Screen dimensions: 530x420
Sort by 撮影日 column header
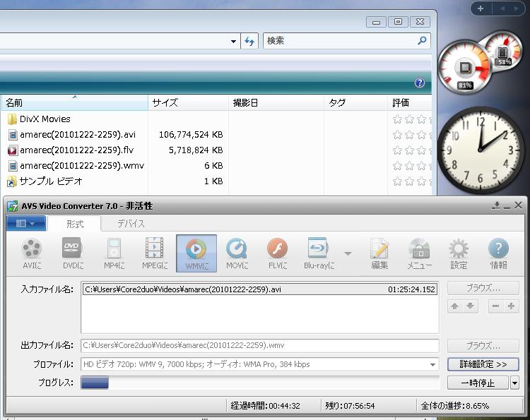pos(276,102)
